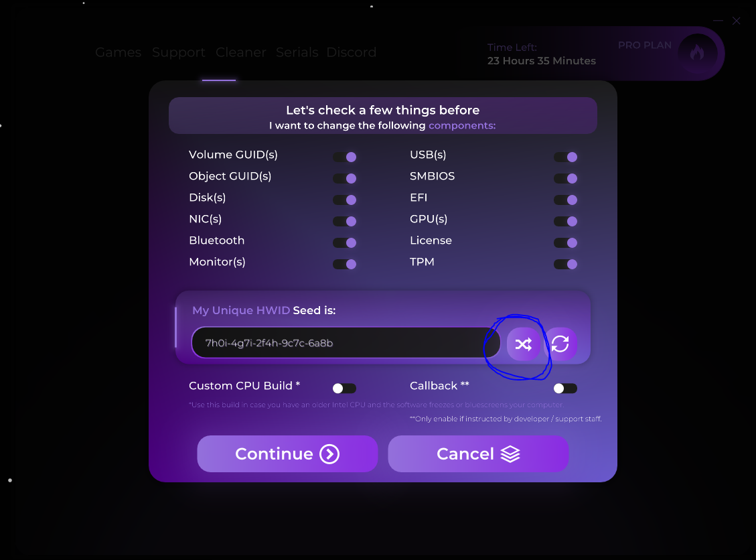Disable Bluetooth spoofing toggle
The width and height of the screenshot is (756, 560).
coord(345,242)
